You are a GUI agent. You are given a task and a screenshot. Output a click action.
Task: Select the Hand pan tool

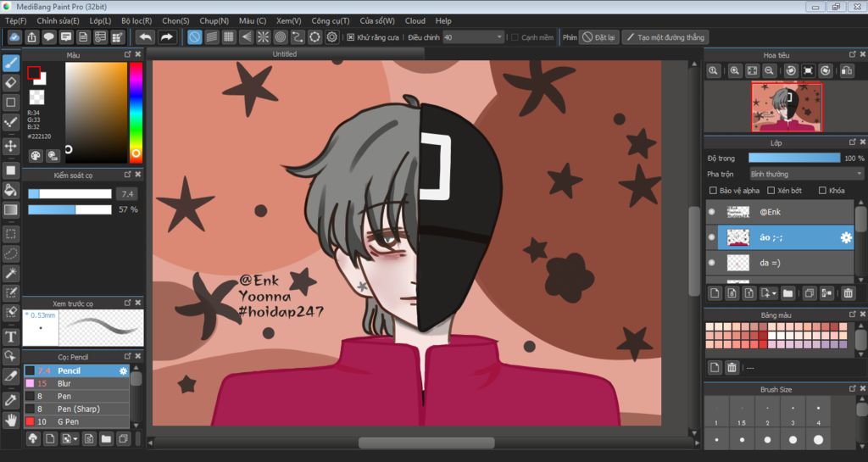point(10,420)
